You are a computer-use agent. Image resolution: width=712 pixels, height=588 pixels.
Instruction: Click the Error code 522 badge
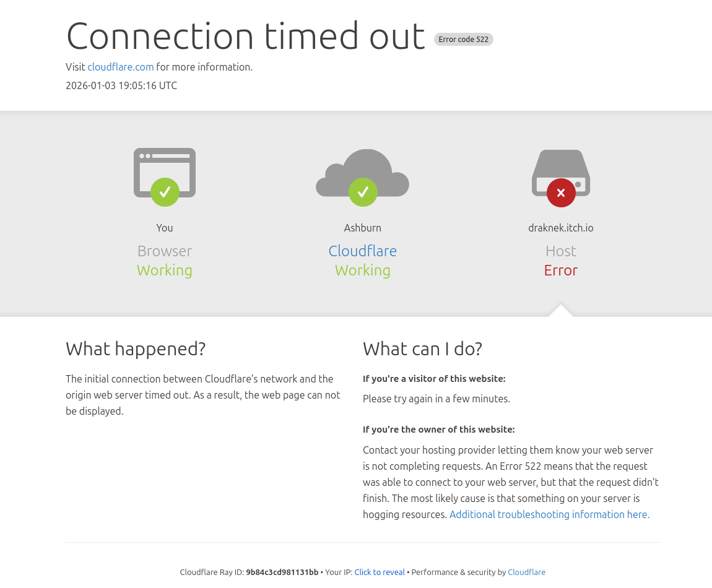pyautogui.click(x=463, y=40)
